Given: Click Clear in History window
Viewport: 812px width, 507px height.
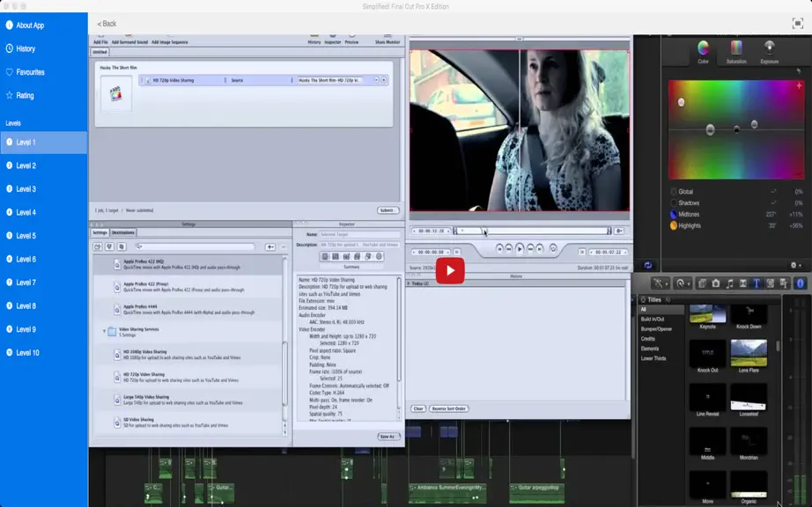Looking at the screenshot, I should 418,408.
